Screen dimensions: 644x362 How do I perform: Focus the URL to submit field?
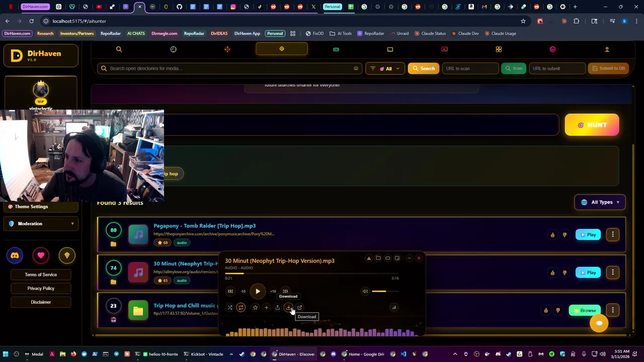point(557,68)
